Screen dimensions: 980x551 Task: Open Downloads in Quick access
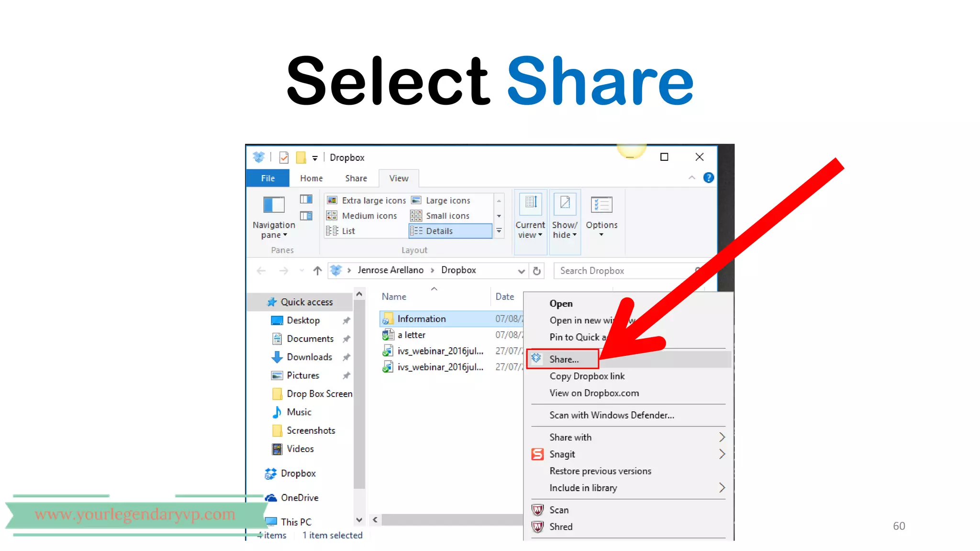point(309,357)
